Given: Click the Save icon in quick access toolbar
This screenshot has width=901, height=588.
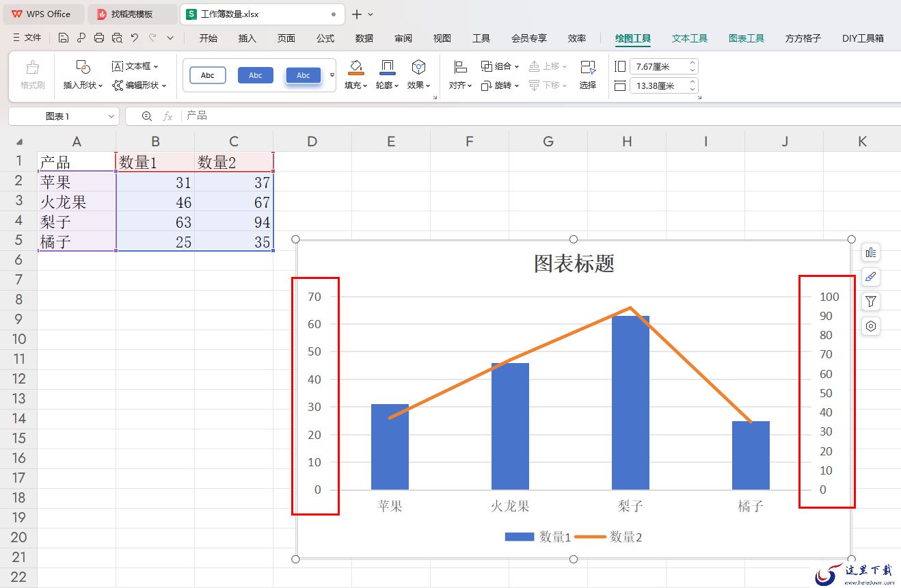Looking at the screenshot, I should coord(64,38).
